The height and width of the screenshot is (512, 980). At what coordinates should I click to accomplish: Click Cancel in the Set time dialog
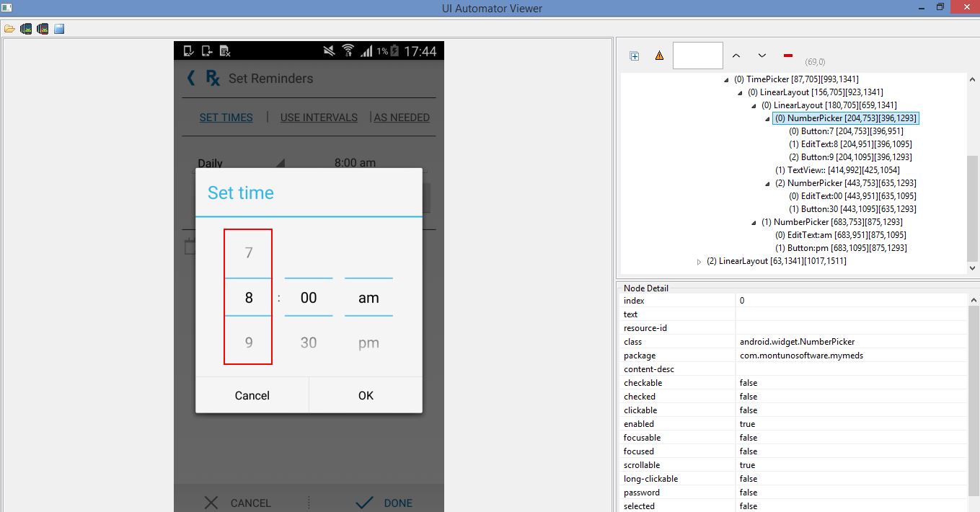click(x=252, y=395)
